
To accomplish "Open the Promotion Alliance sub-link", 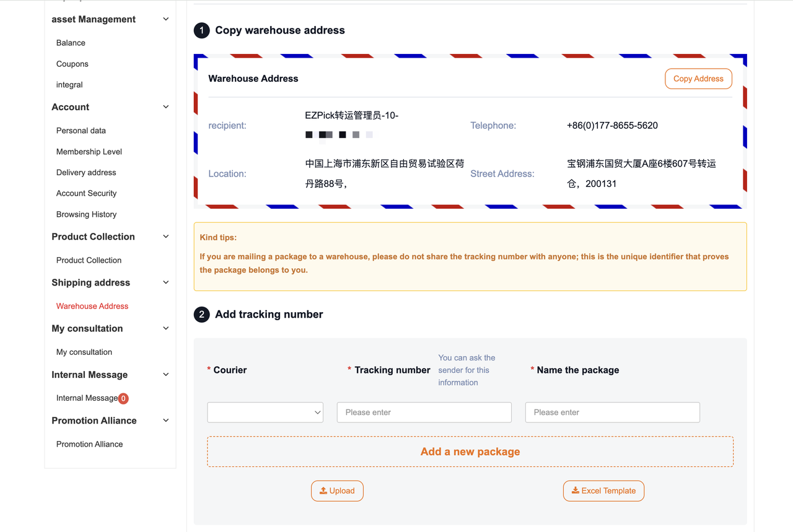I will (x=89, y=444).
